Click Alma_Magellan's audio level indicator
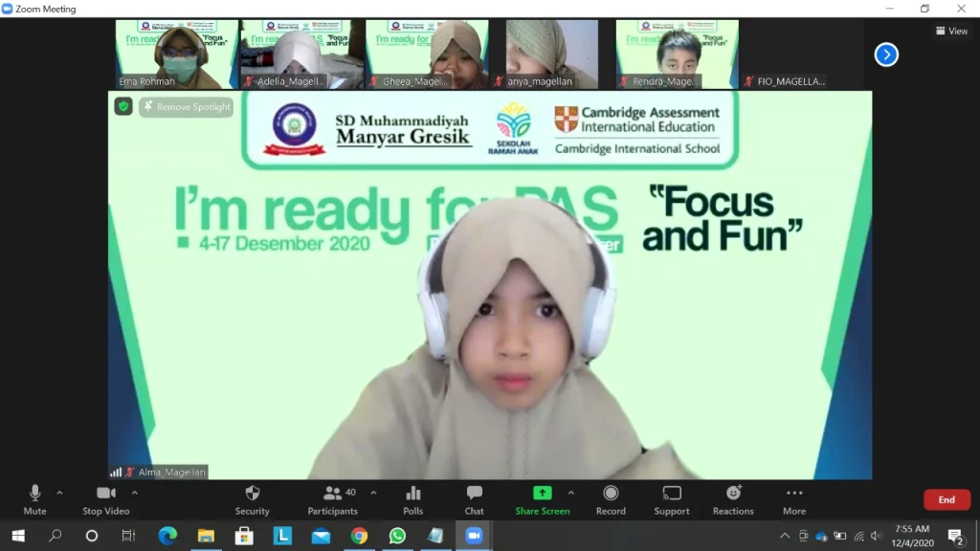Viewport: 980px width, 551px height. pos(117,472)
